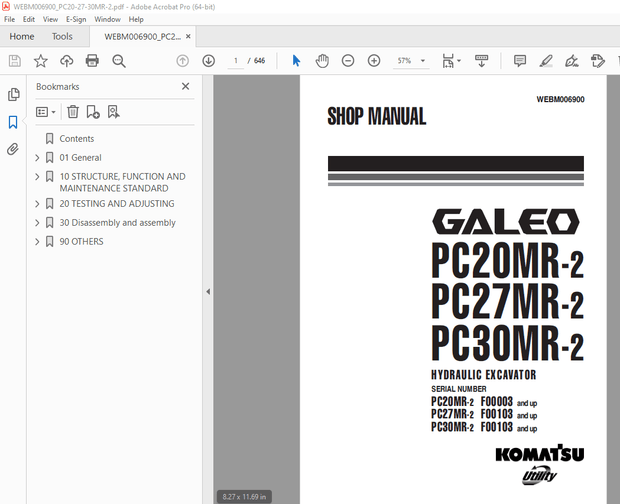Add a comment with sticky note icon

pyautogui.click(x=520, y=61)
